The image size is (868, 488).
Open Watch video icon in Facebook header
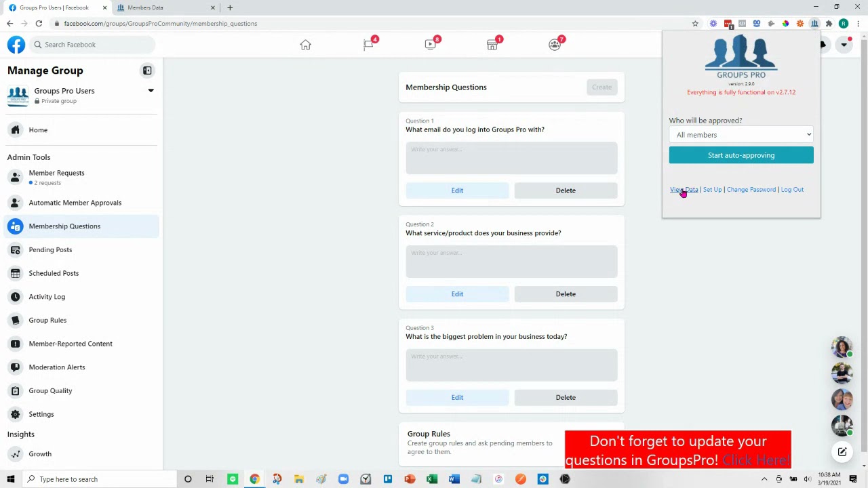(431, 45)
